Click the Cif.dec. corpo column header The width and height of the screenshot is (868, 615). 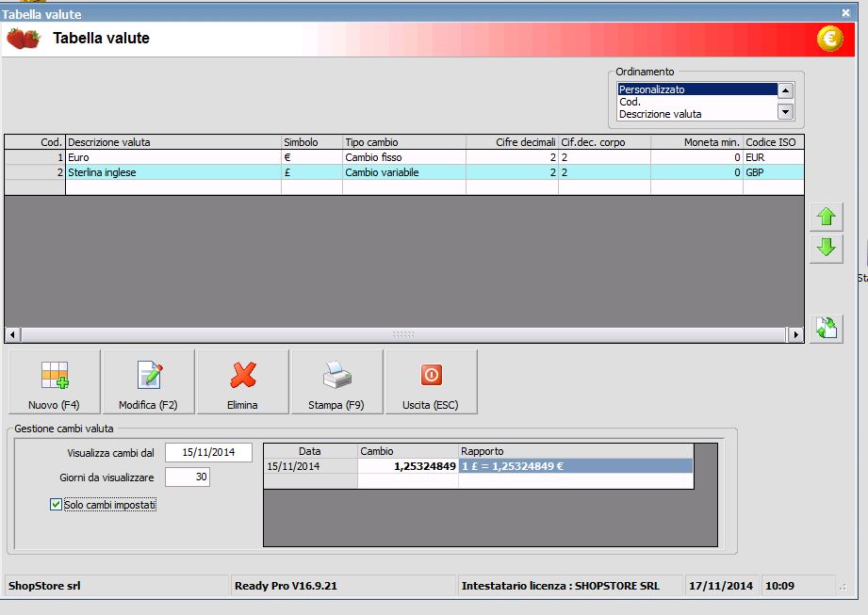tap(604, 142)
